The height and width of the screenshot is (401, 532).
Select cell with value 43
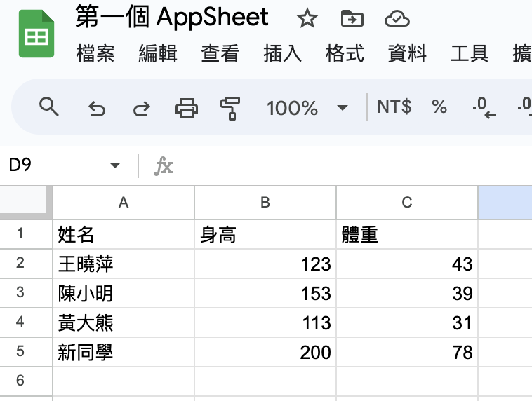[407, 264]
